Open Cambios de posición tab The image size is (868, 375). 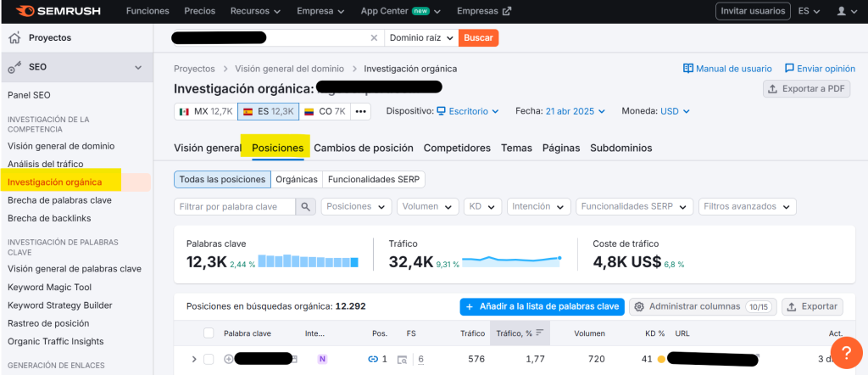click(363, 148)
